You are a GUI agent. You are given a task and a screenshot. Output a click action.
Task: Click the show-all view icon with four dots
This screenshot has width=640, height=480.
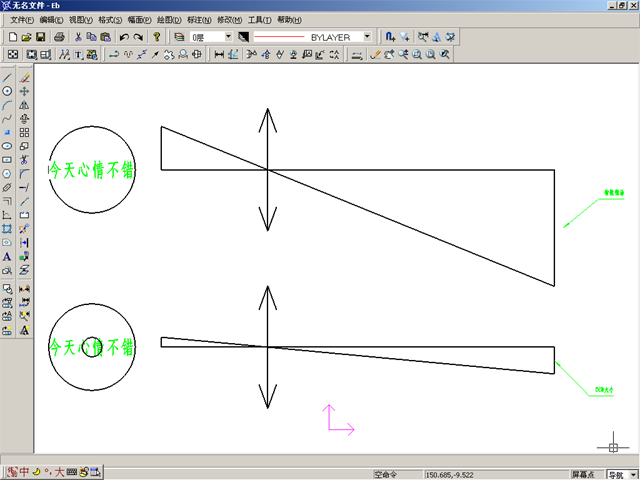tap(13, 54)
